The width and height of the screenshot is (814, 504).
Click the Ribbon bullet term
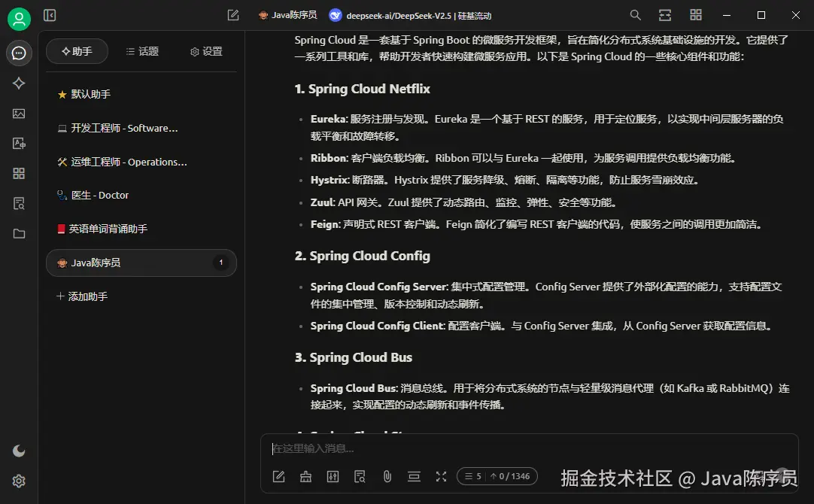[x=329, y=158]
